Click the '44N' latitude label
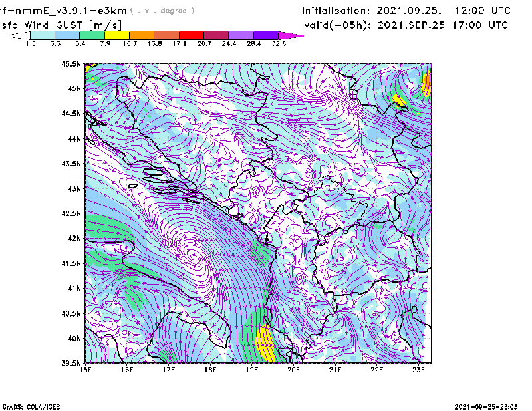The width and height of the screenshot is (532, 411). tap(74, 138)
